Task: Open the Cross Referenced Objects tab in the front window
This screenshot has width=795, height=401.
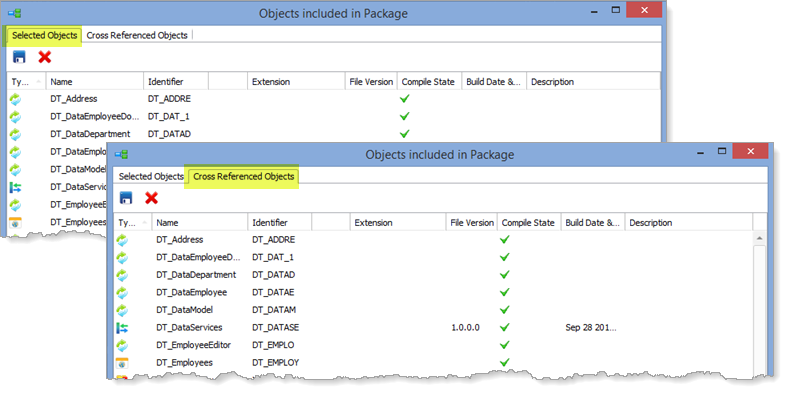Action: coord(244,177)
